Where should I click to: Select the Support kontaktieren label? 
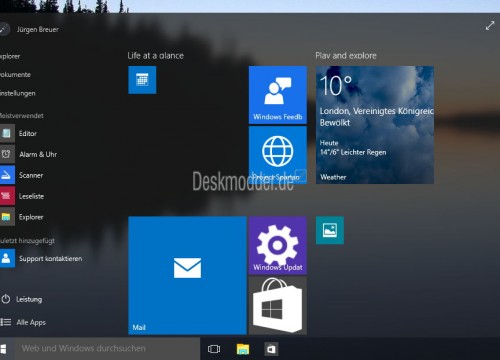tap(50, 259)
